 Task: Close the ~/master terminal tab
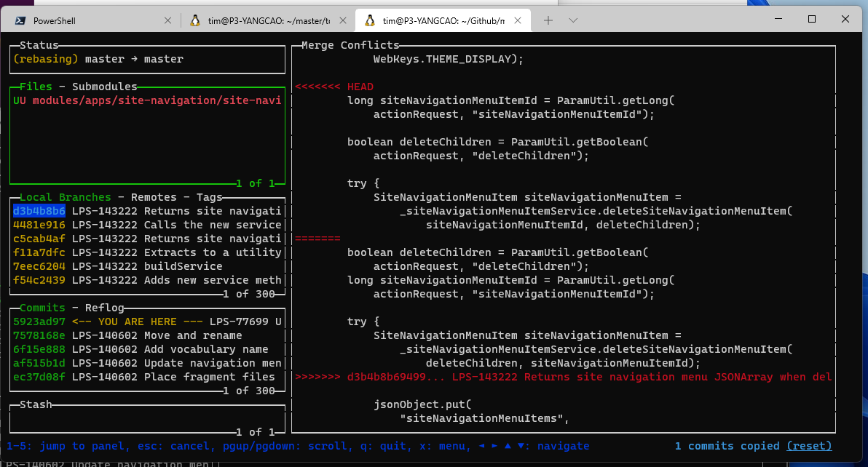tap(343, 20)
